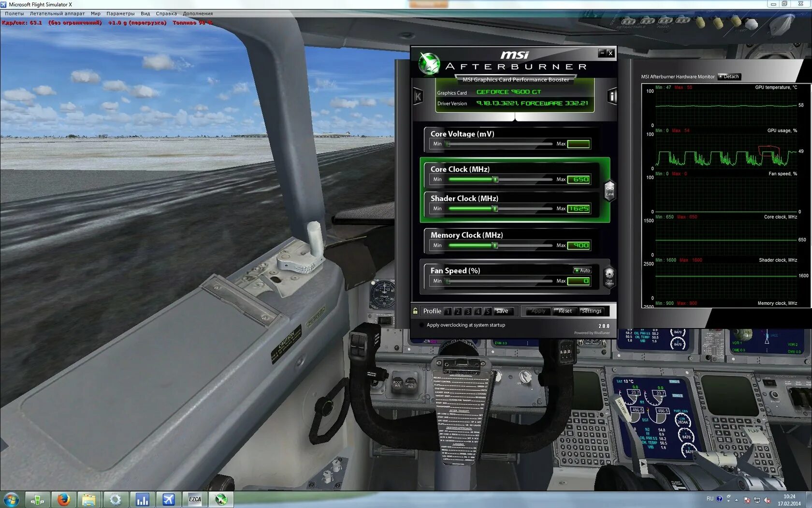Open the Вид menu
Viewport: 812px width, 508px height.
tap(145, 14)
